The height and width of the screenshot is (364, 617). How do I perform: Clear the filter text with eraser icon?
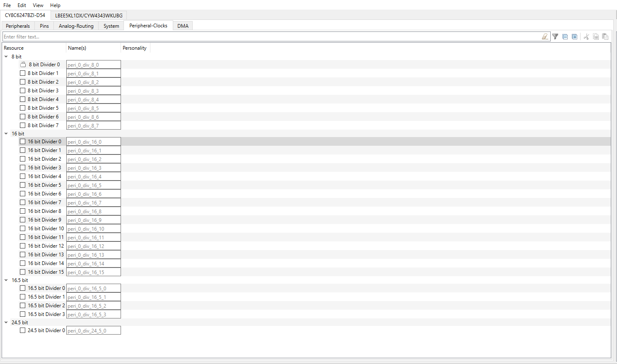tap(545, 36)
